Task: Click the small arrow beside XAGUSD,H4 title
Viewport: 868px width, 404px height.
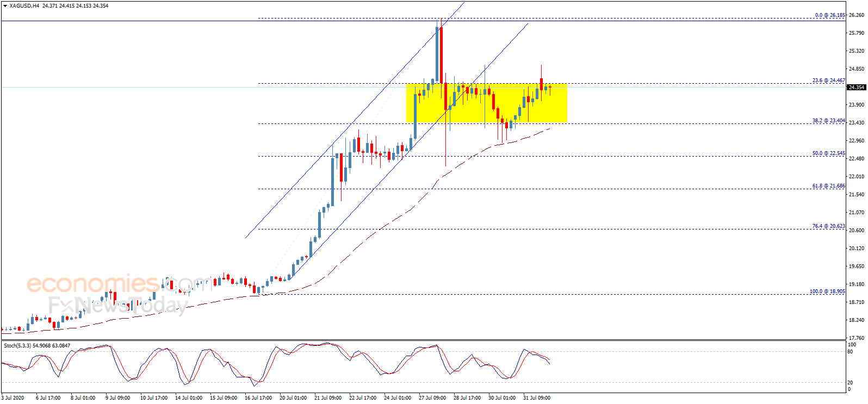Action: click(5, 6)
